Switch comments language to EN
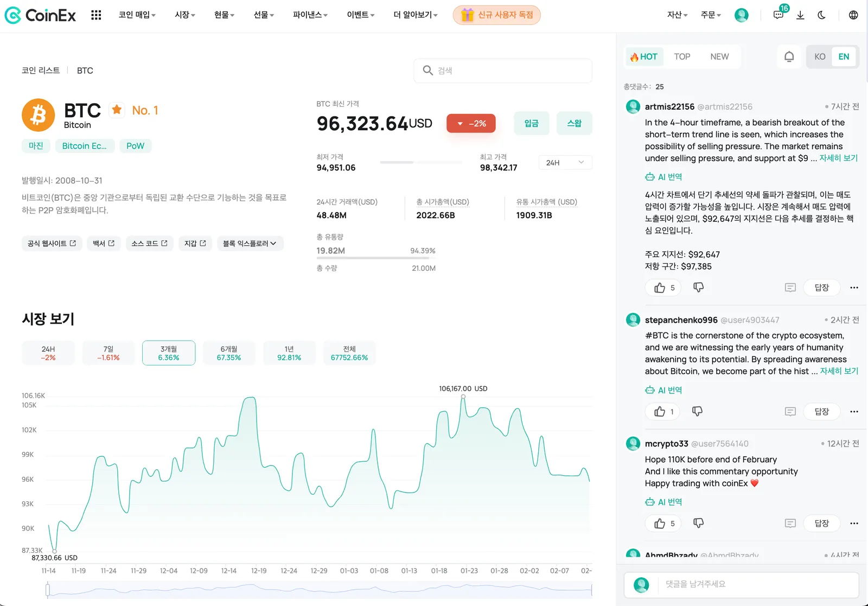 pyautogui.click(x=844, y=56)
